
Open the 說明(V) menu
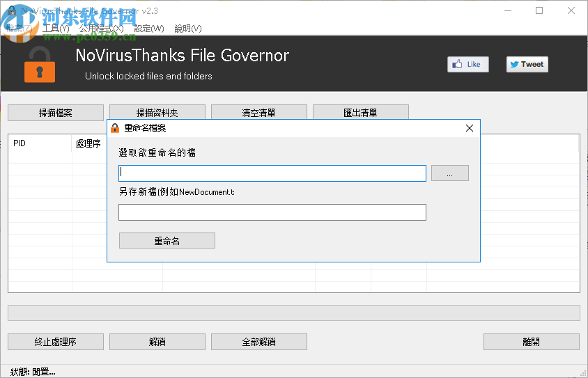coord(188,29)
